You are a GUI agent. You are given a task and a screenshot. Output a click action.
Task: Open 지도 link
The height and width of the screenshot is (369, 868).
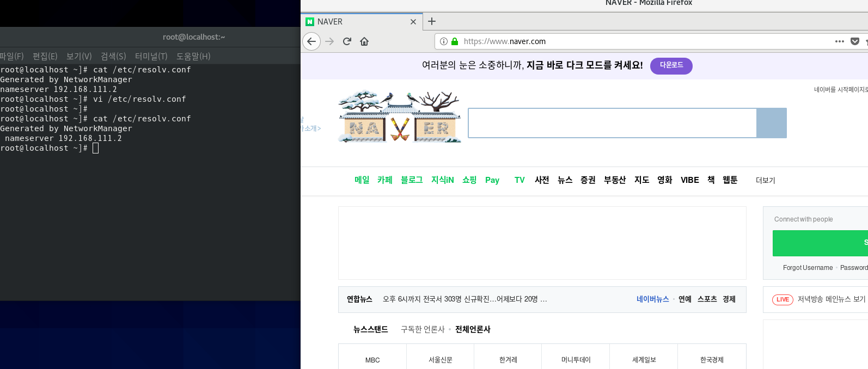pyautogui.click(x=642, y=180)
